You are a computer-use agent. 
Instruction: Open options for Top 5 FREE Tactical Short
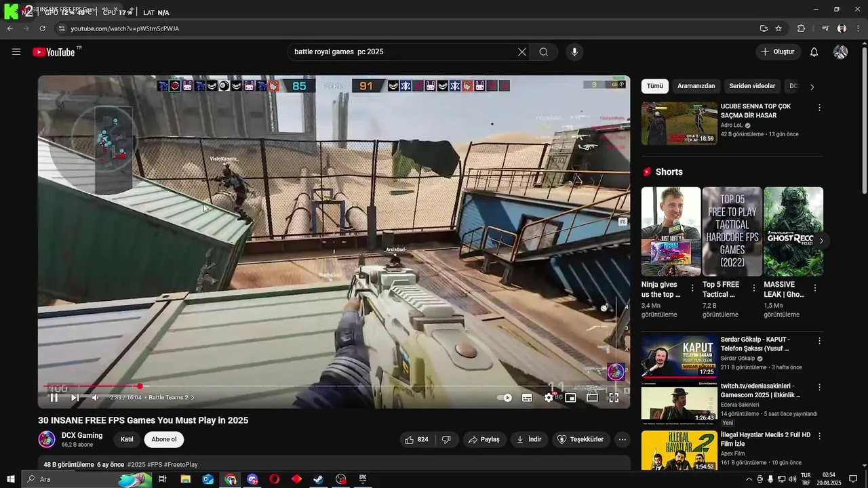(x=753, y=288)
